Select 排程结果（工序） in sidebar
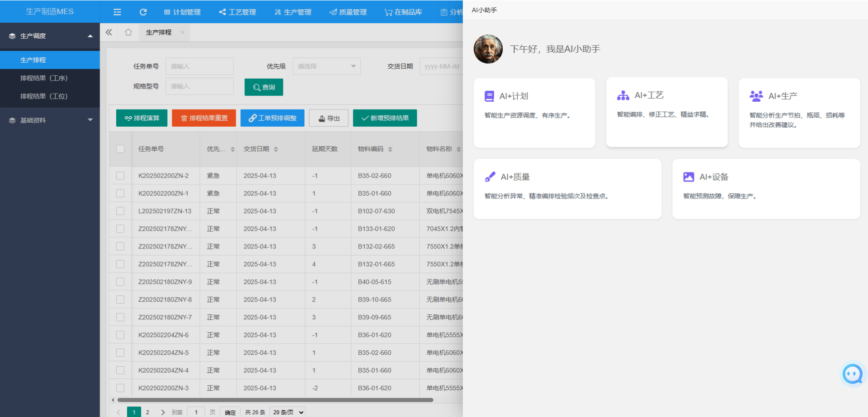The height and width of the screenshot is (417, 868). [x=44, y=78]
